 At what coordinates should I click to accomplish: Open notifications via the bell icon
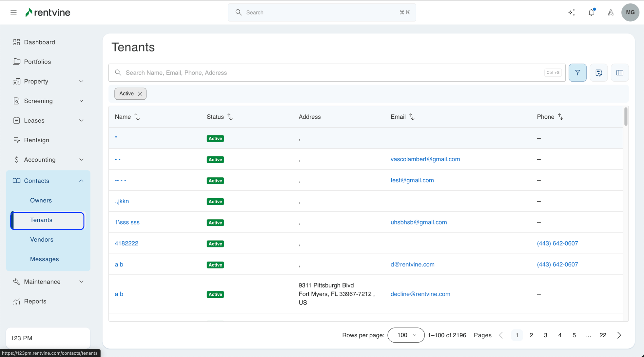click(x=591, y=12)
